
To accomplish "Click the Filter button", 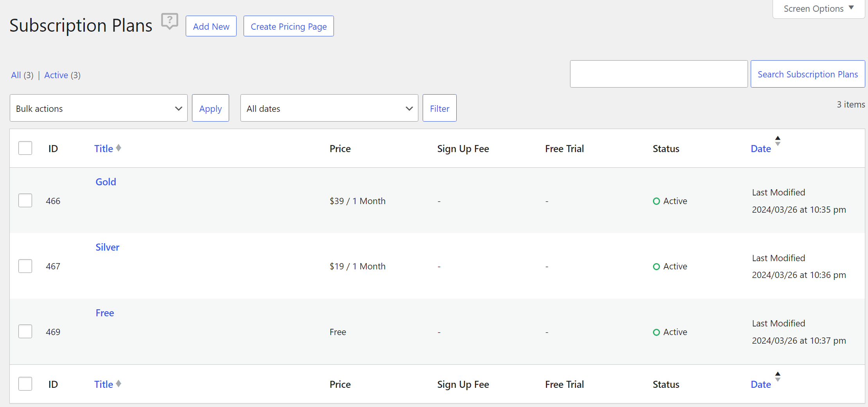I will [439, 108].
